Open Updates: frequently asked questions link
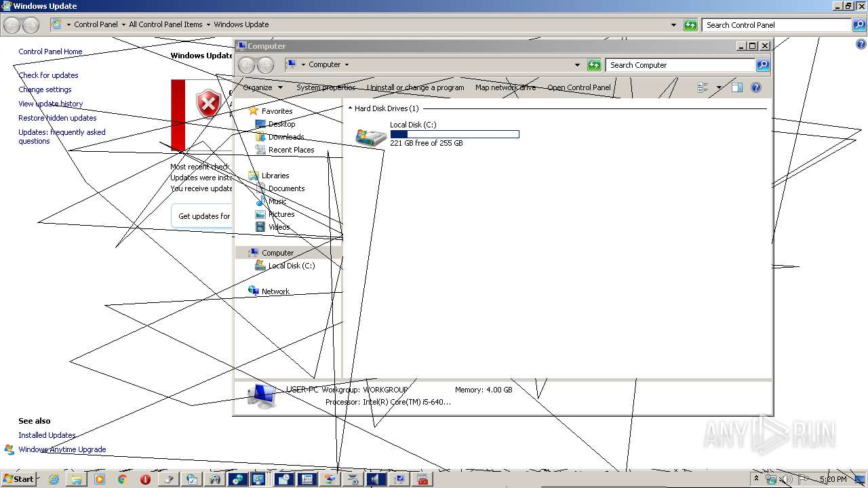Screen dimensions: 868x488 62,137
